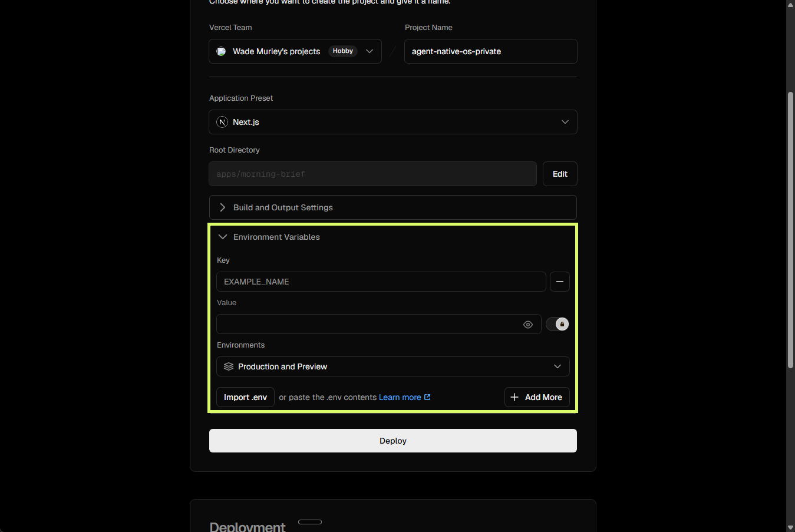795x532 pixels.
Task: Click the EXAMPLE_NAME key input field
Action: 381,282
